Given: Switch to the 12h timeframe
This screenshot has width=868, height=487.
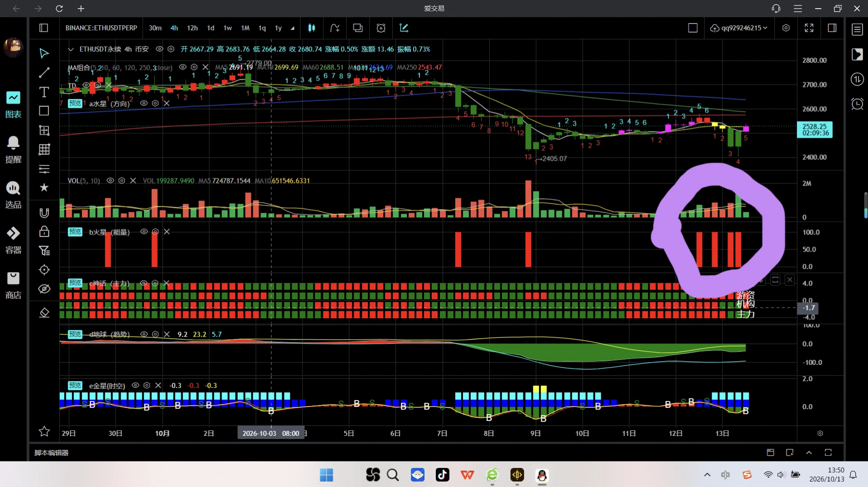Looking at the screenshot, I should point(192,28).
